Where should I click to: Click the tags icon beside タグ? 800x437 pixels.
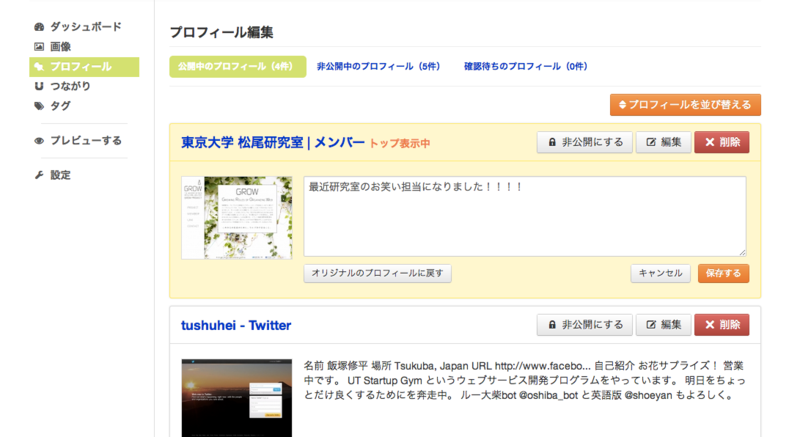pyautogui.click(x=39, y=106)
